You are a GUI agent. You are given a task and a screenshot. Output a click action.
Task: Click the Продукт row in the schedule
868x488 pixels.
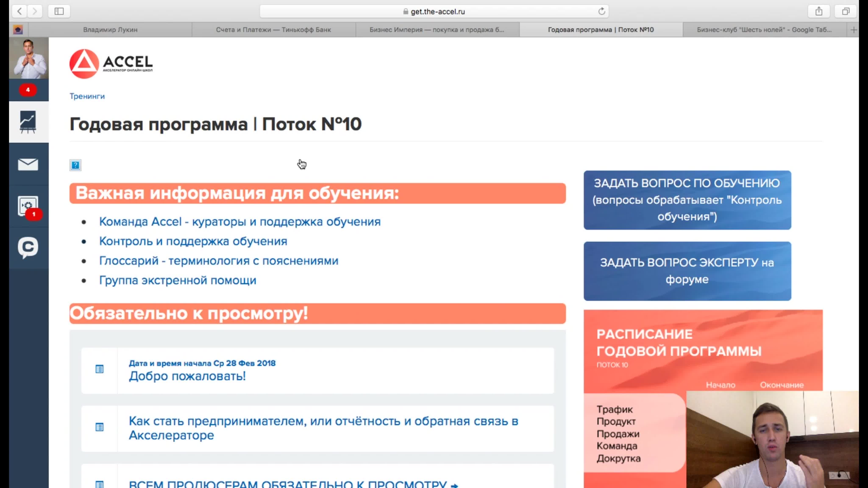[x=616, y=422]
